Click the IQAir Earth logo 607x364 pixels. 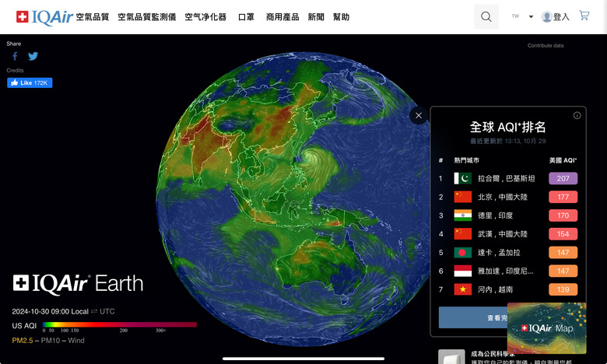pos(78,284)
